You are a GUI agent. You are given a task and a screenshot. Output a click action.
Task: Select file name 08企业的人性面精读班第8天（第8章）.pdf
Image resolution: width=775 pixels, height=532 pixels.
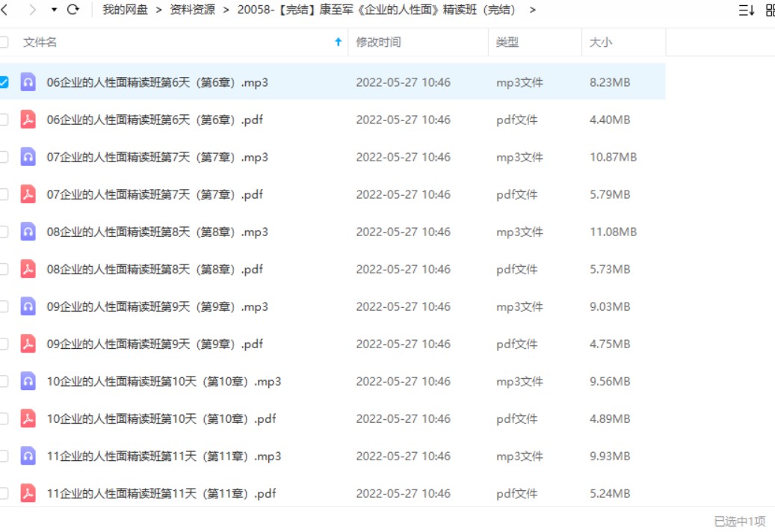155,269
